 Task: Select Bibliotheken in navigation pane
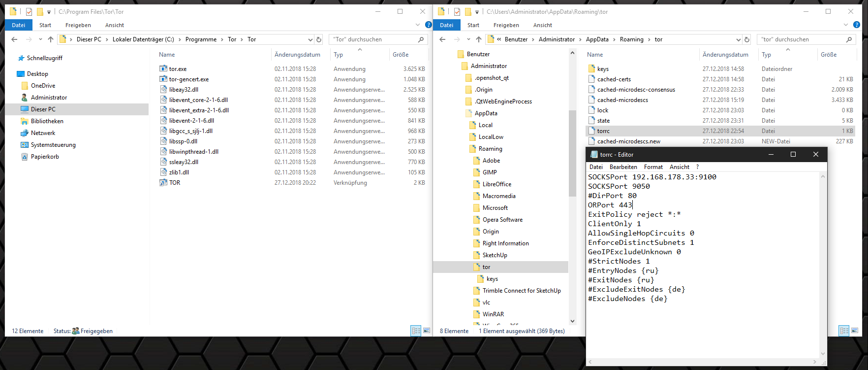click(47, 121)
